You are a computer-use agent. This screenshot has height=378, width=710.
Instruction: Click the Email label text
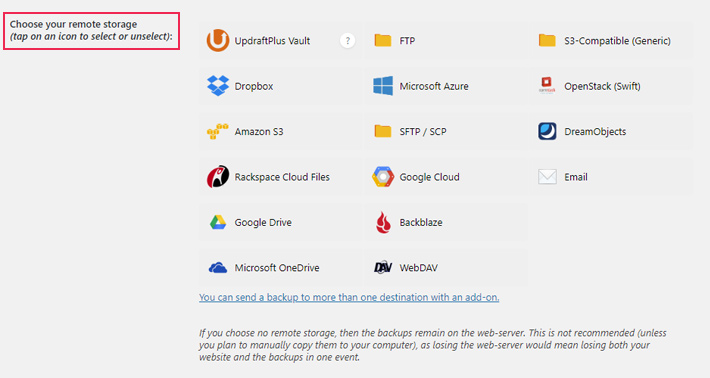pos(576,177)
